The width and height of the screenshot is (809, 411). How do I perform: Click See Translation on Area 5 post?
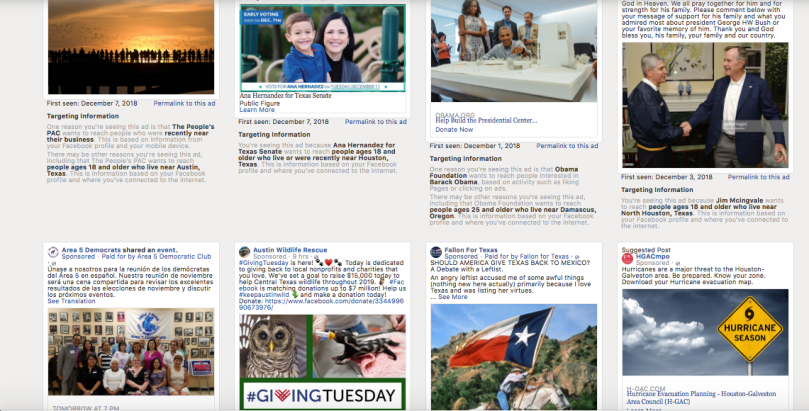pos(71,301)
